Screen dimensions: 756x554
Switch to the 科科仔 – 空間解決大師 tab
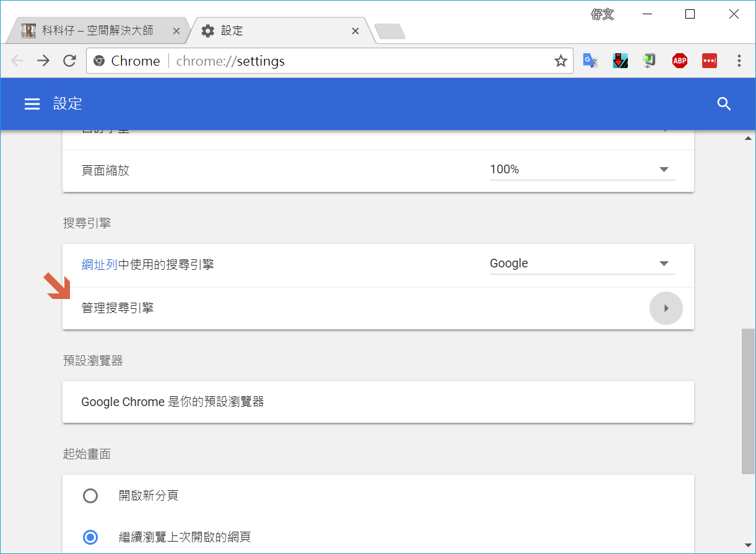coord(97,30)
